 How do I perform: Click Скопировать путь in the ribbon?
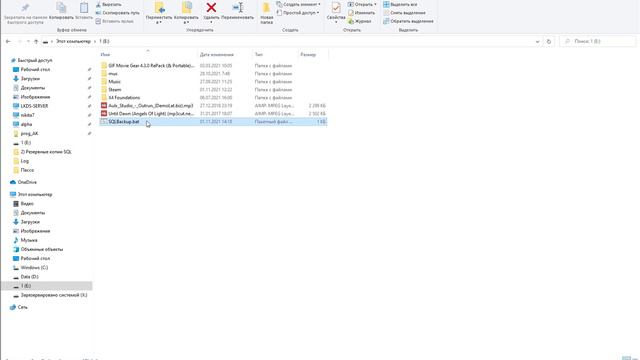(x=118, y=13)
